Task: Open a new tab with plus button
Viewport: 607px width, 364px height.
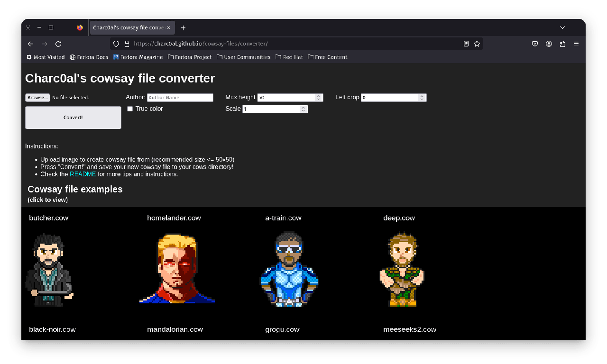Action: pos(183,28)
